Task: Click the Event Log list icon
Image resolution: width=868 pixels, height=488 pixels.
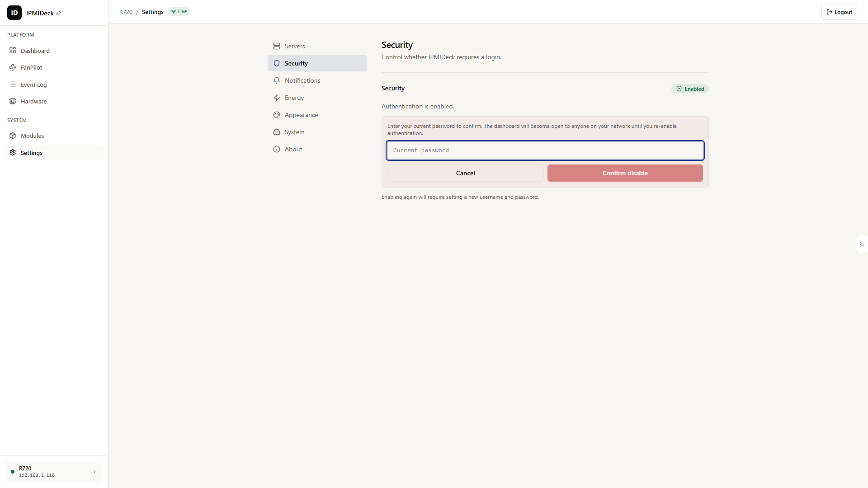Action: coord(13,84)
